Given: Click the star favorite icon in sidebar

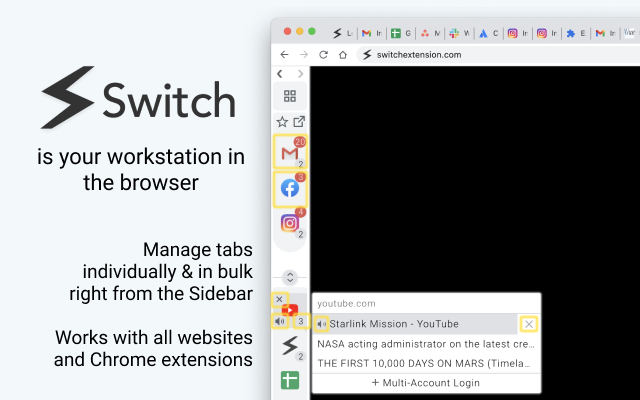Looking at the screenshot, I should (282, 122).
